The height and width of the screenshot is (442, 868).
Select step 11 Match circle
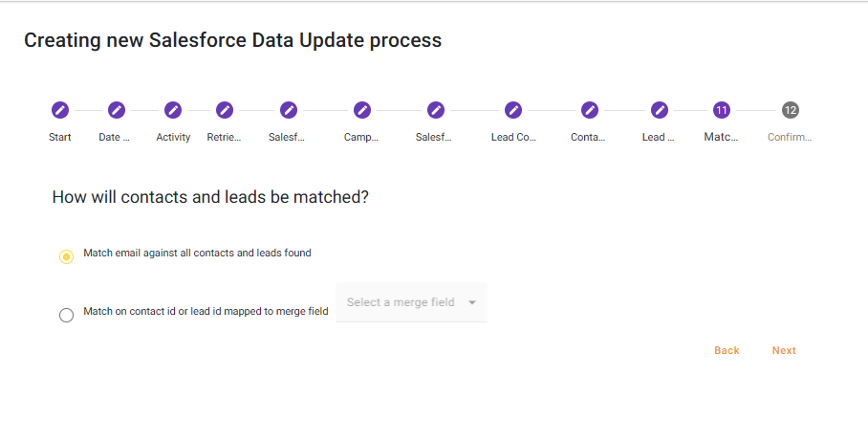(x=722, y=110)
